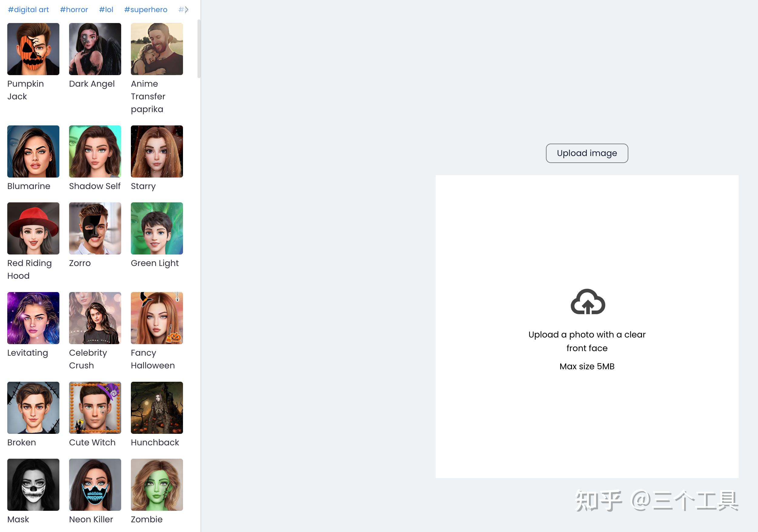Click the Upload image button
The width and height of the screenshot is (758, 532).
pos(587,153)
